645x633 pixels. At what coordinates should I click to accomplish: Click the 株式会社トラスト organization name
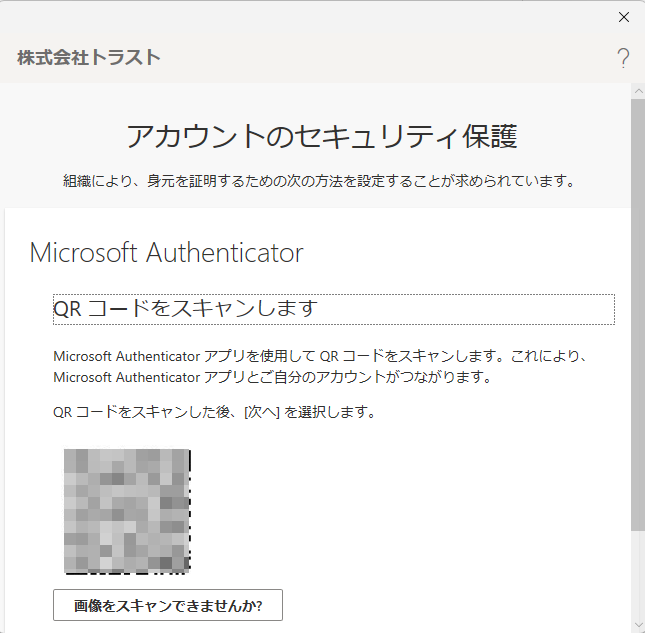[x=89, y=57]
